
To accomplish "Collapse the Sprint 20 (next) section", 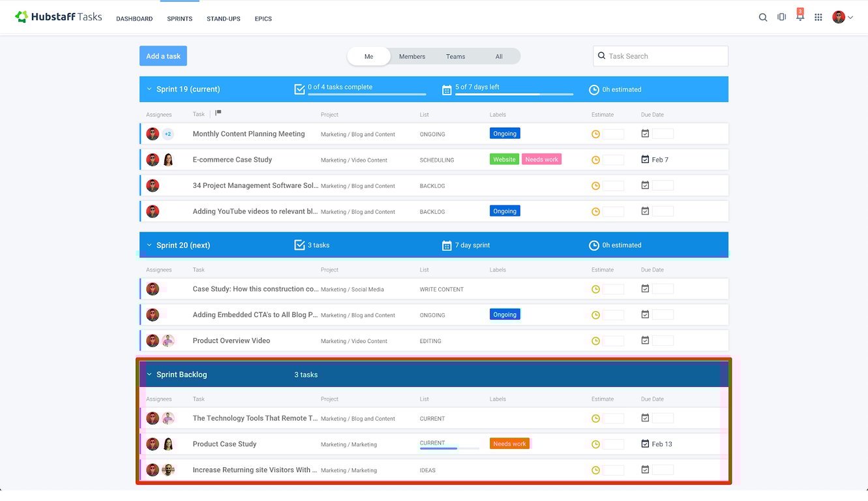I will tap(149, 245).
